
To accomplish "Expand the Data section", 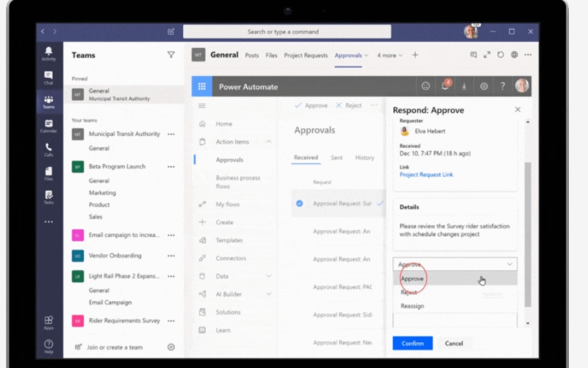I will coord(268,276).
